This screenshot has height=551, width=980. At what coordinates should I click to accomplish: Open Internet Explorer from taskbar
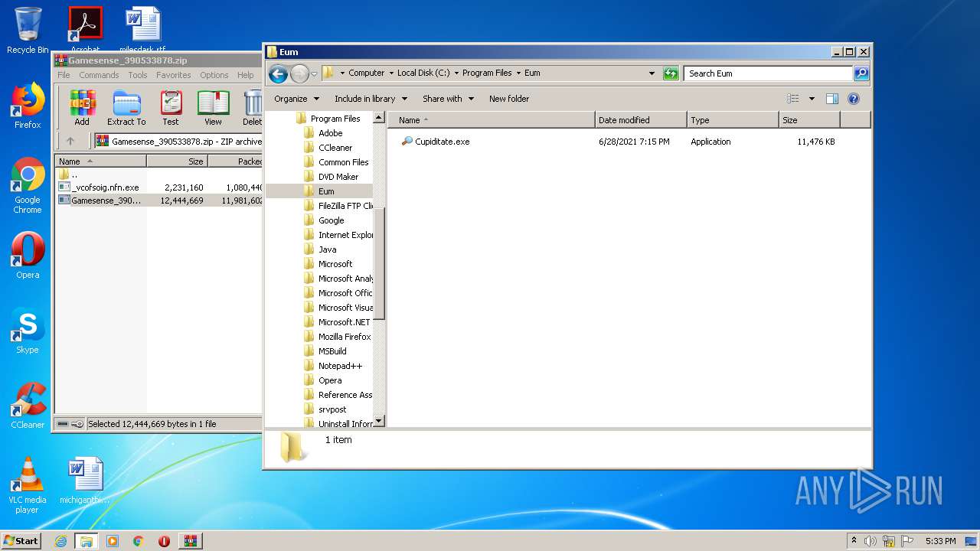[x=60, y=541]
